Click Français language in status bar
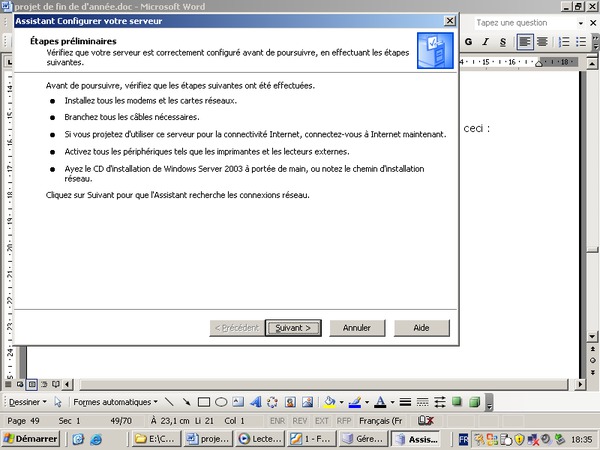 click(381, 421)
